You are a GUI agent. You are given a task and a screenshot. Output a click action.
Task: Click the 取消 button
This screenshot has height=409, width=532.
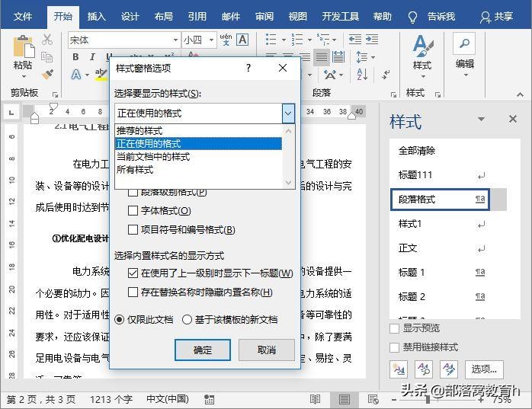[x=266, y=350]
